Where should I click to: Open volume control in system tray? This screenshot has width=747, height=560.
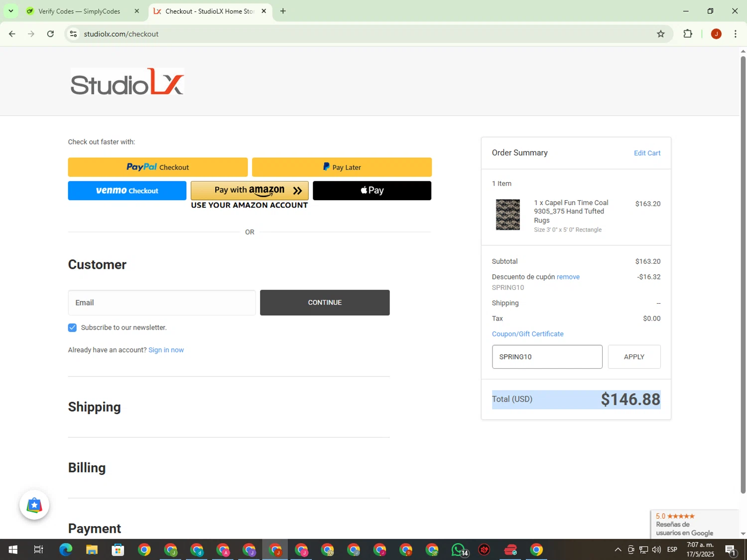[x=656, y=550]
